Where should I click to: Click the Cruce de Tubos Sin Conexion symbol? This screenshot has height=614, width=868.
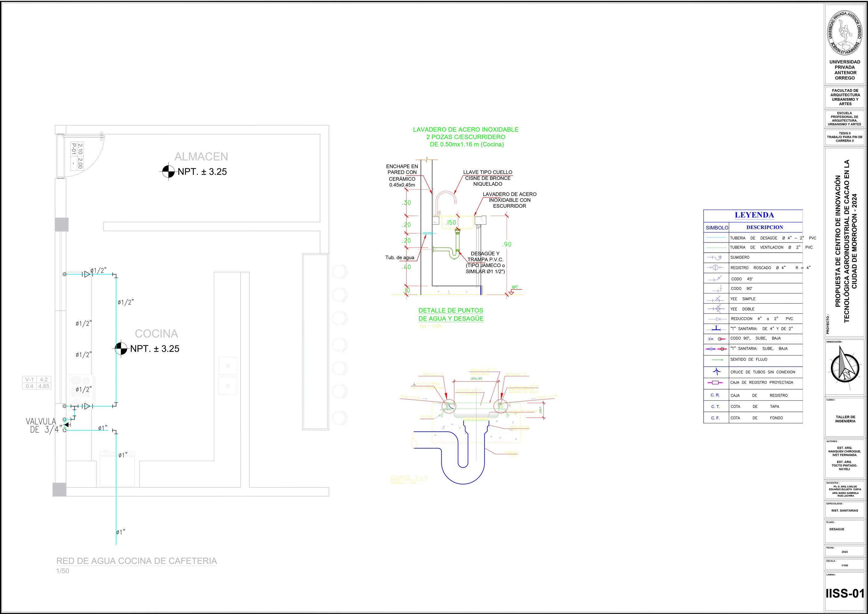coord(716,372)
